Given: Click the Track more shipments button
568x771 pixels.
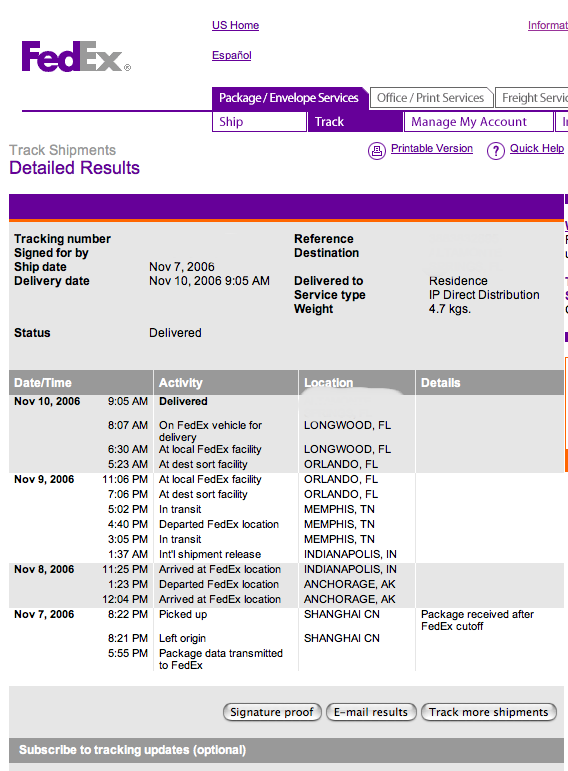Looking at the screenshot, I should 488,712.
